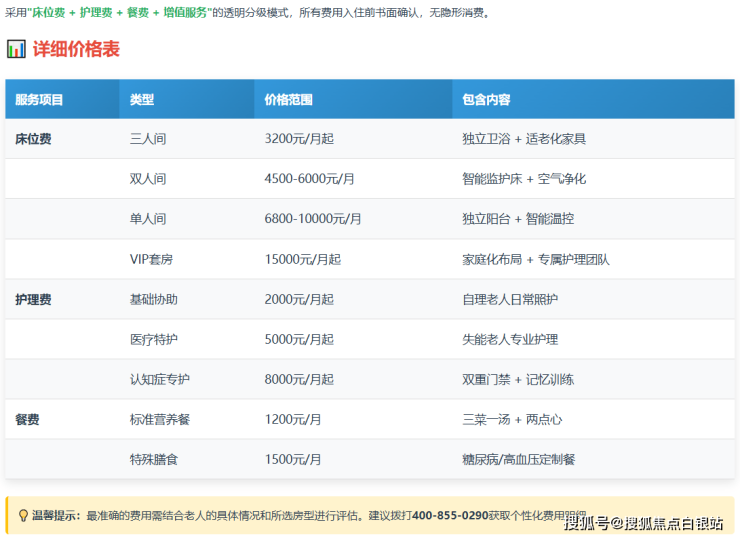This screenshot has width=740, height=539.
Task: Select the 餐费 category cell
Action: [27, 419]
